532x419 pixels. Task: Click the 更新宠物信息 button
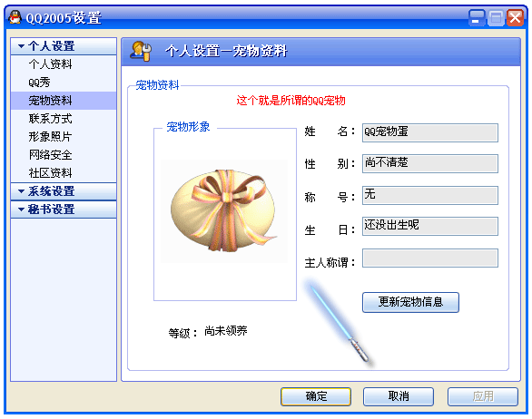click(x=410, y=302)
